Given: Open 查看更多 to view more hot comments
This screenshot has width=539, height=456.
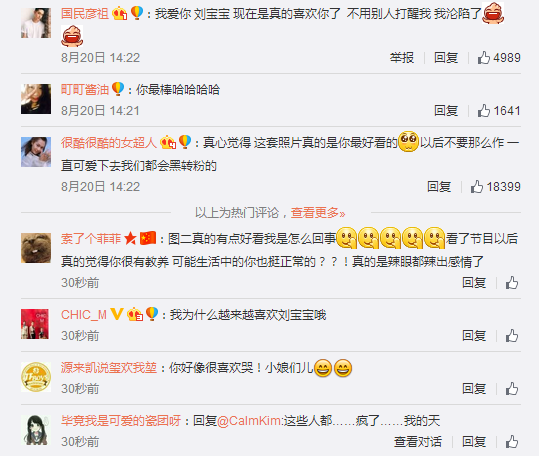Looking at the screenshot, I should 318,213.
